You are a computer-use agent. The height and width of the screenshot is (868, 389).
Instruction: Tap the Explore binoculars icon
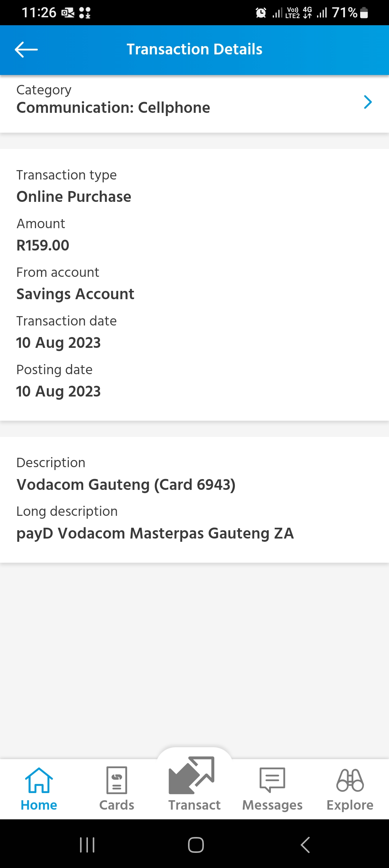[350, 780]
